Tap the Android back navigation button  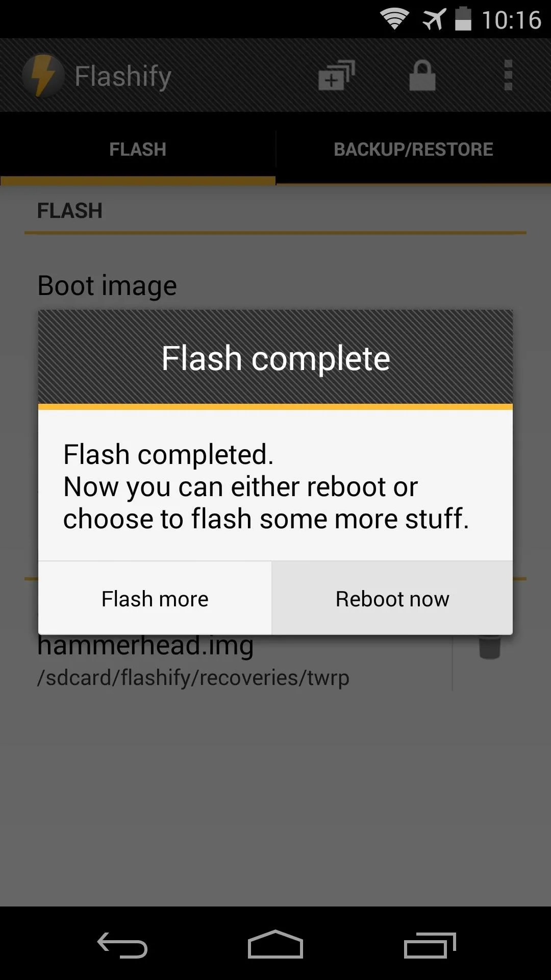[x=122, y=945]
